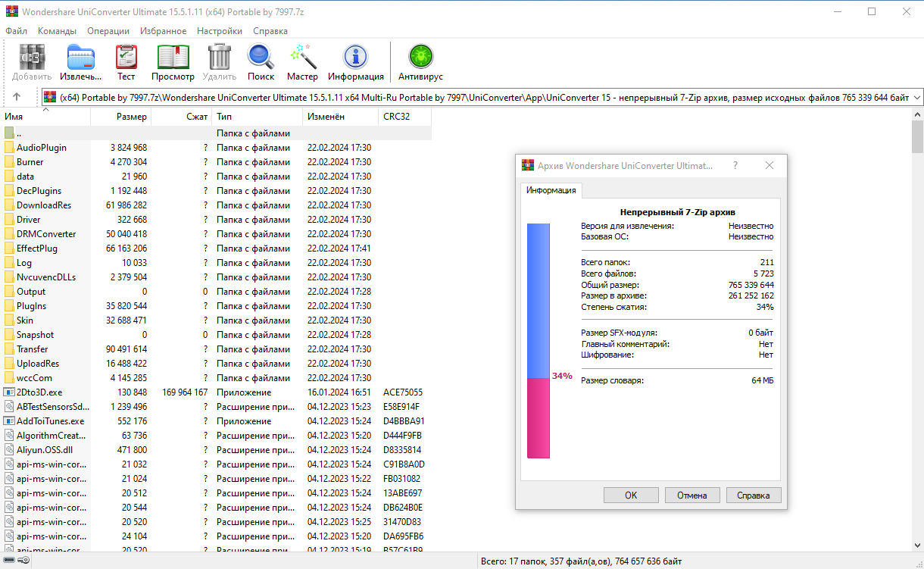Click the Отмена button
The height and width of the screenshot is (569, 924).
(x=692, y=495)
